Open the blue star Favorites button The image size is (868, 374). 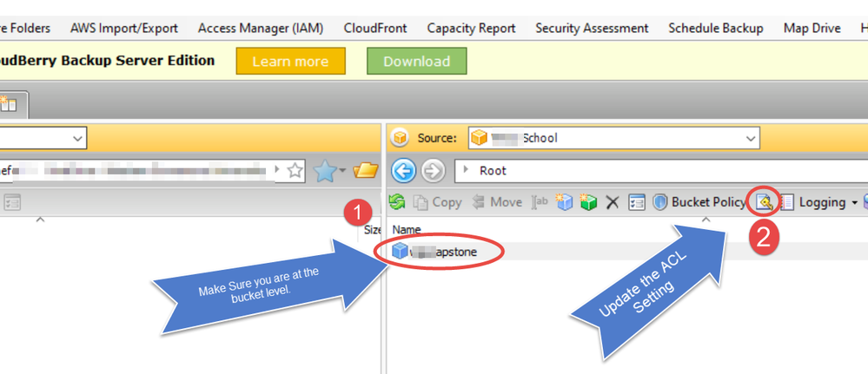click(325, 171)
